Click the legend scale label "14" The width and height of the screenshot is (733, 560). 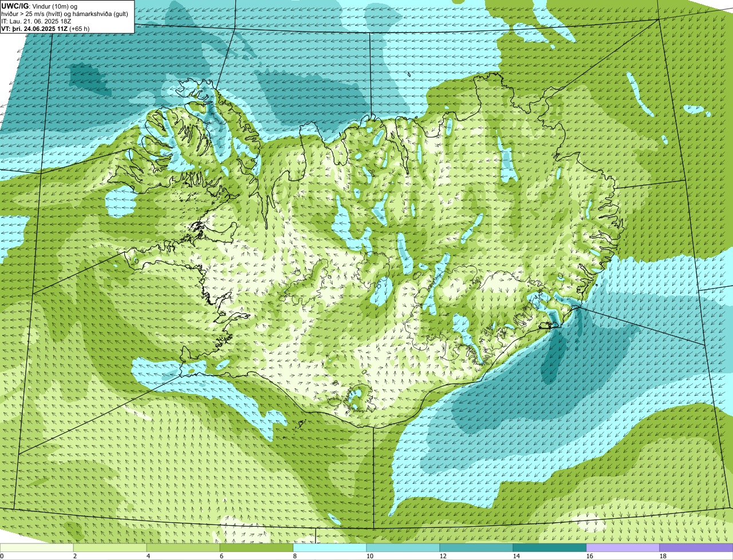(517, 556)
